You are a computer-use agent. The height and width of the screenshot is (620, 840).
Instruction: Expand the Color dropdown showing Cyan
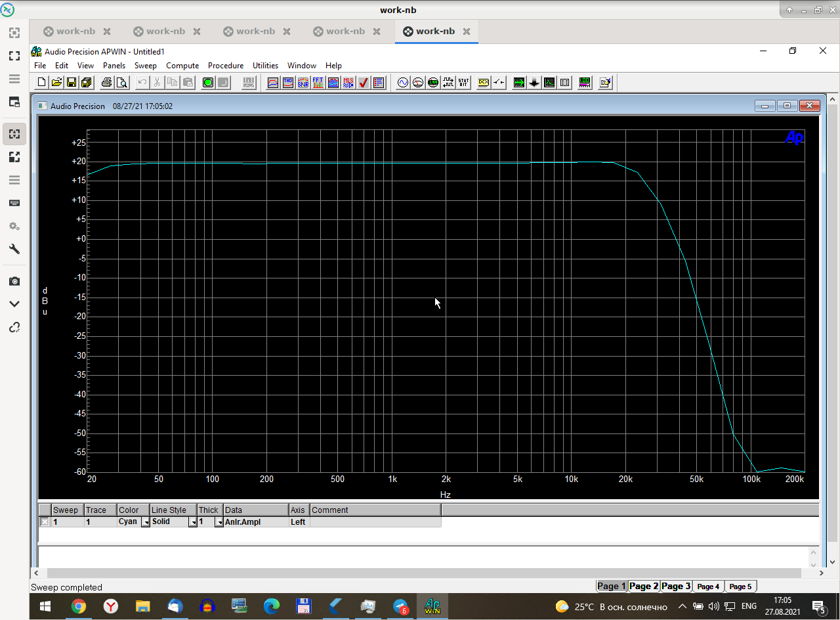[x=146, y=522]
